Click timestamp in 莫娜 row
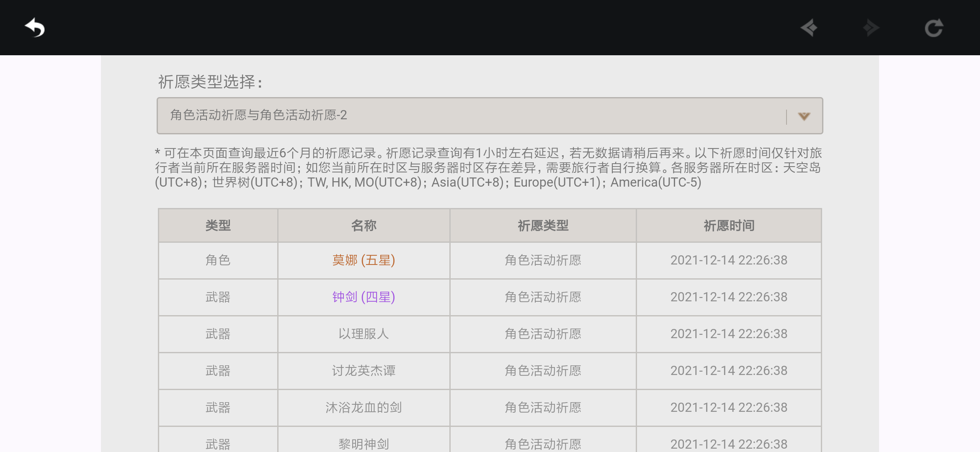 729,260
